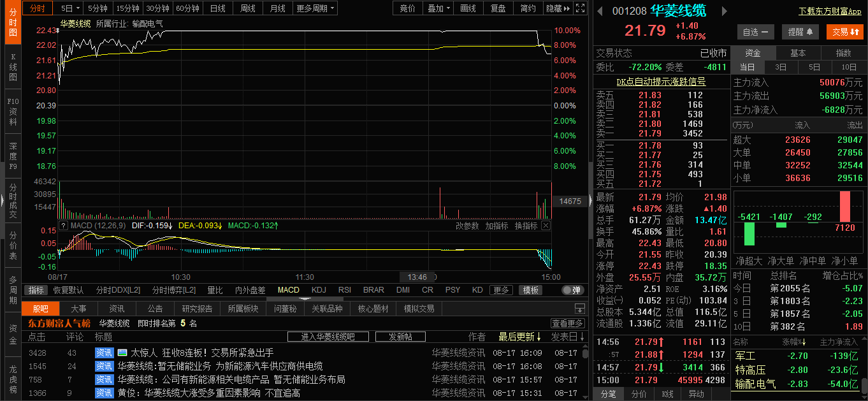Image resolution: width=868 pixels, height=401 pixels.
Task: Select the 日线 chart tab
Action: click(218, 8)
